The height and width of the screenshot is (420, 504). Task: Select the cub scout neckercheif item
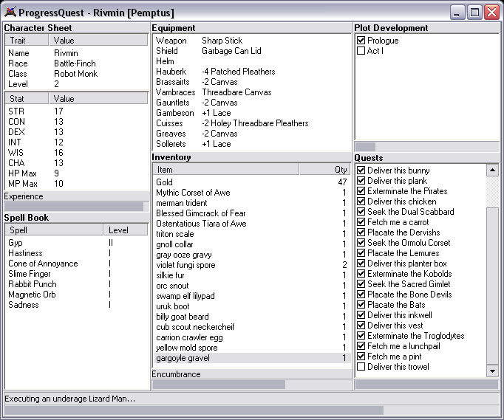(x=251, y=327)
